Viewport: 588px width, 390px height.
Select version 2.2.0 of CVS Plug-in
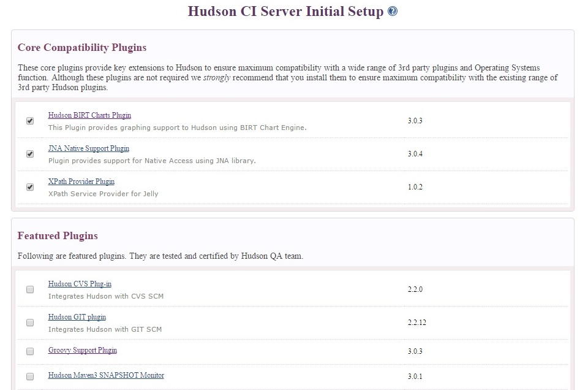click(x=415, y=289)
